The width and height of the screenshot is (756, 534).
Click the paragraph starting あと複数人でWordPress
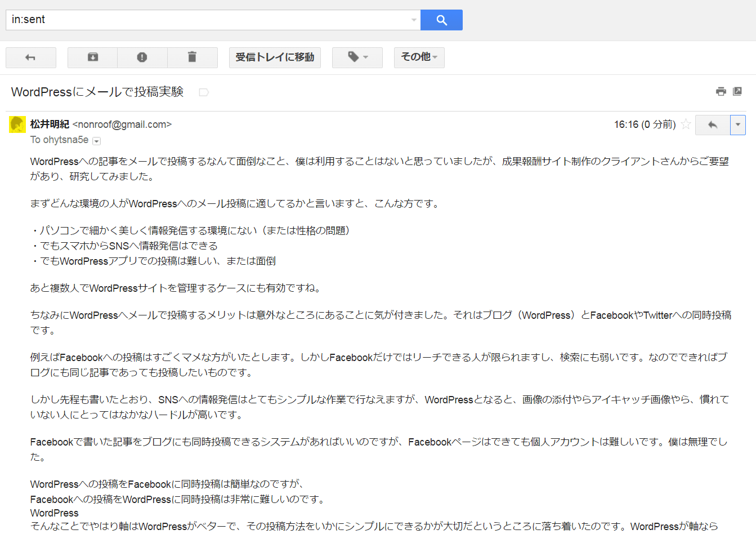click(177, 288)
